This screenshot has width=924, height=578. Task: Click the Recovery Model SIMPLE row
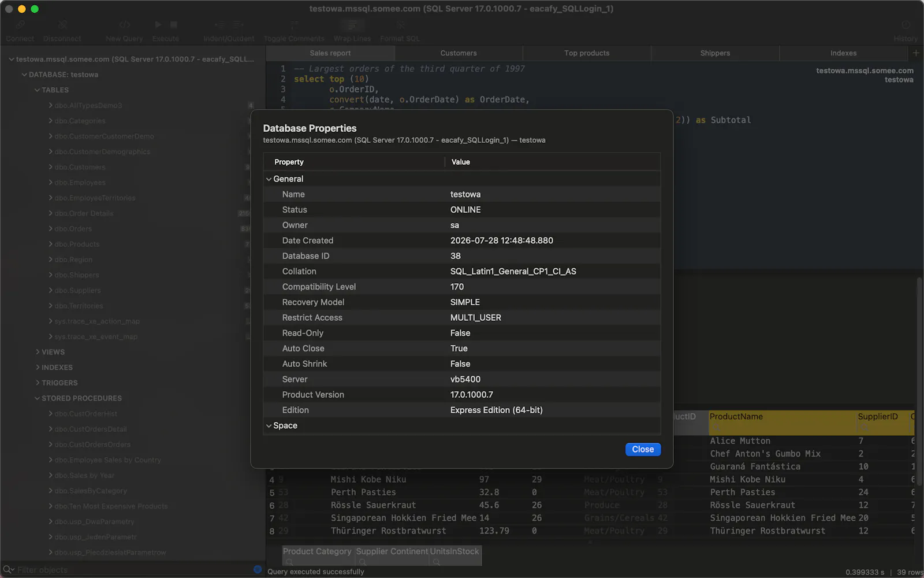click(462, 302)
